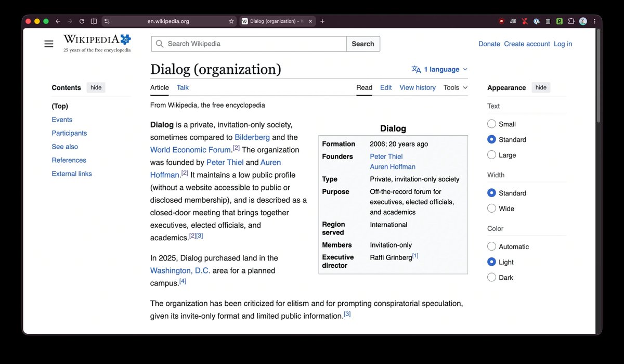The height and width of the screenshot is (364, 624).
Task: Open Peter Thiel link in the infobox
Action: [x=386, y=156]
